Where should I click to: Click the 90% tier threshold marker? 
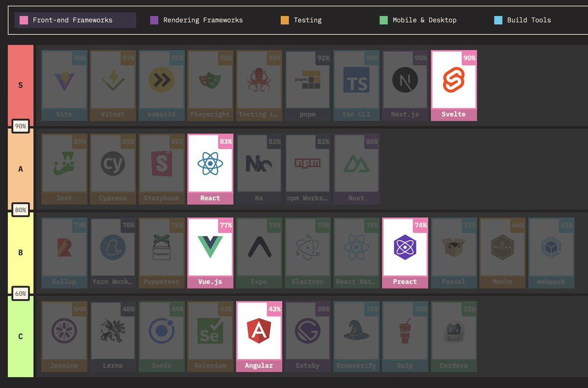click(21, 126)
